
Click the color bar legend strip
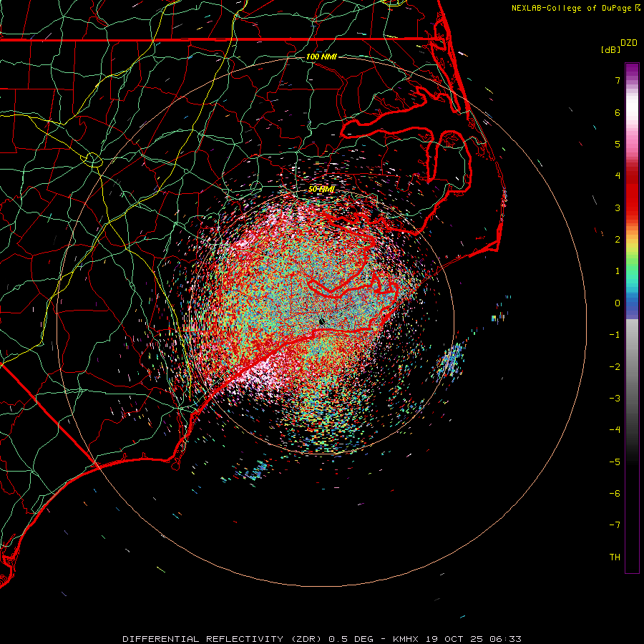point(632,318)
